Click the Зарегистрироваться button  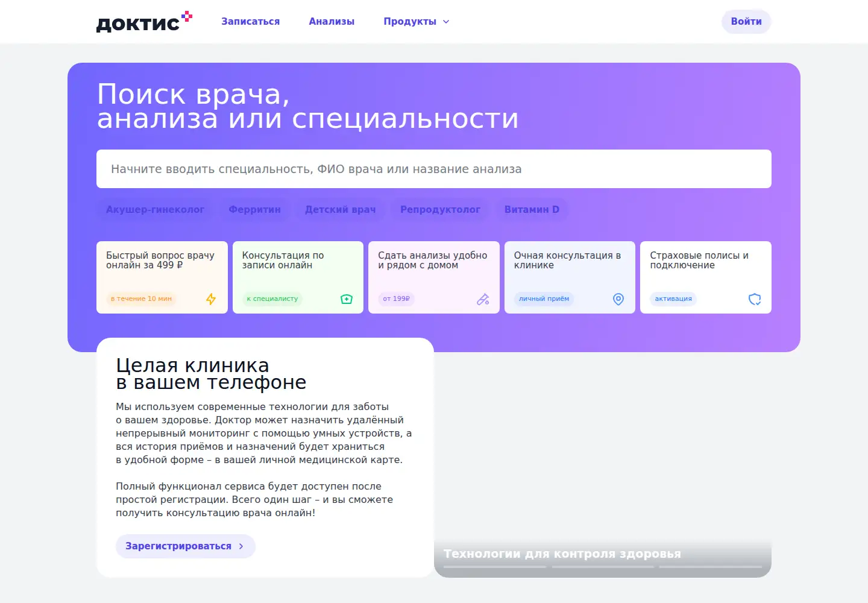coord(186,546)
